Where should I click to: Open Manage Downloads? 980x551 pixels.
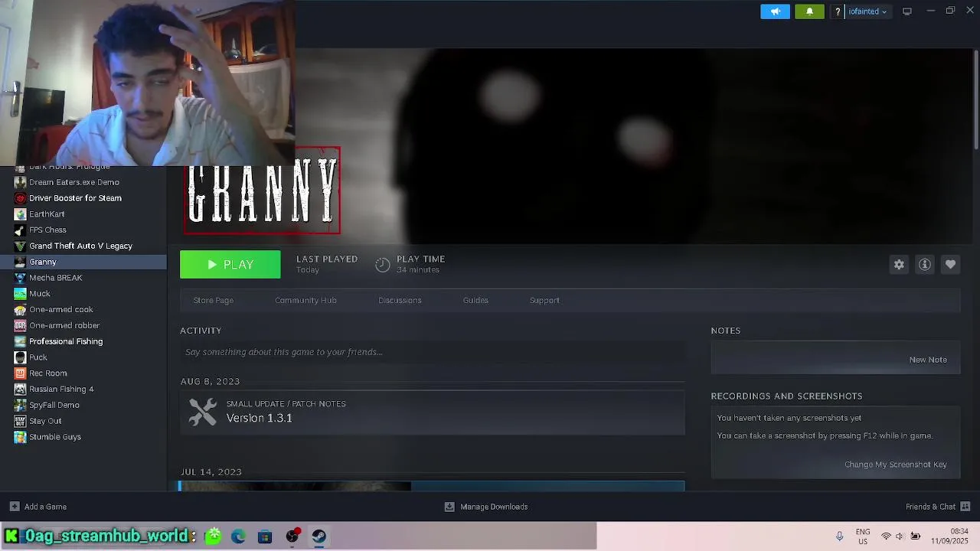tap(486, 507)
